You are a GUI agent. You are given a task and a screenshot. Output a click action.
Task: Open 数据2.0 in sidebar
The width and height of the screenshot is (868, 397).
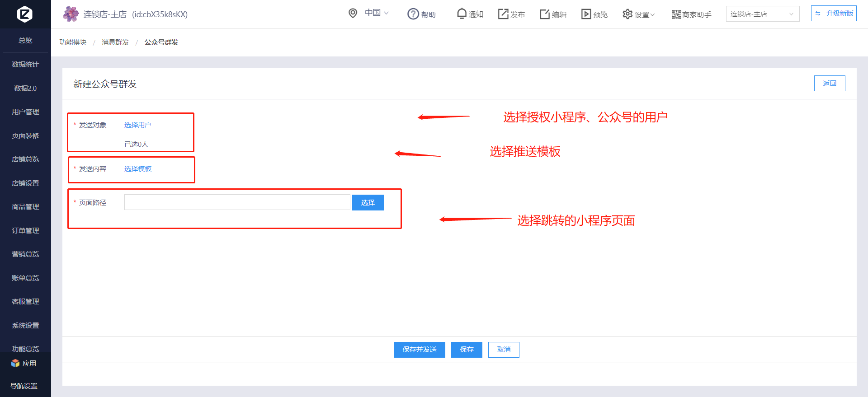25,89
